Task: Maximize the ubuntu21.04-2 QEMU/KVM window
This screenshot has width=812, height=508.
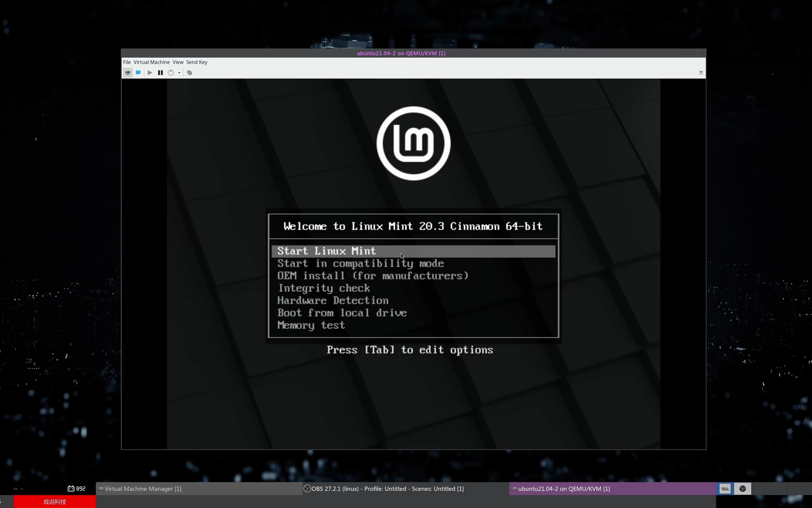Action: pyautogui.click(x=693, y=53)
